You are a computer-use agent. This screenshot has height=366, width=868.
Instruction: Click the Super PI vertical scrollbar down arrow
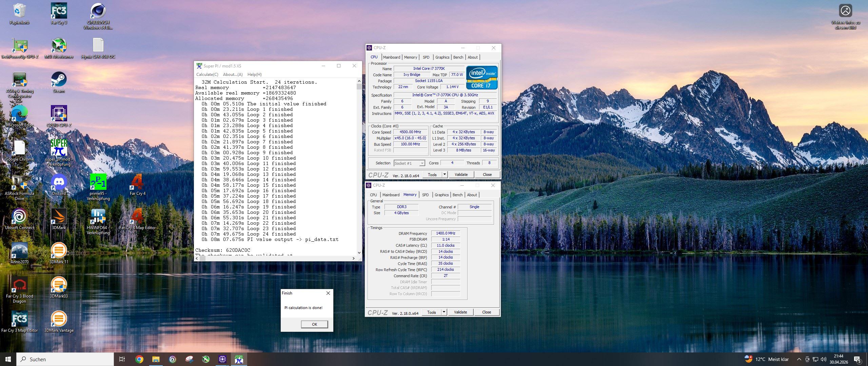pos(359,252)
